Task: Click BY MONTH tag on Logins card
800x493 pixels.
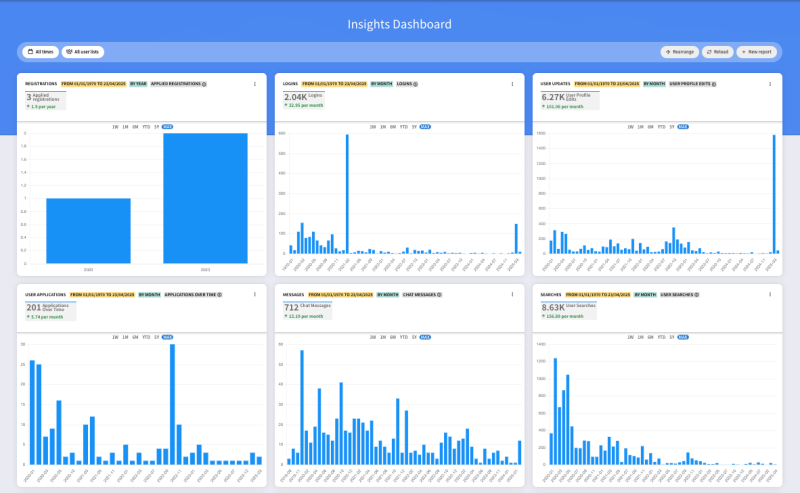Action: (x=382, y=84)
